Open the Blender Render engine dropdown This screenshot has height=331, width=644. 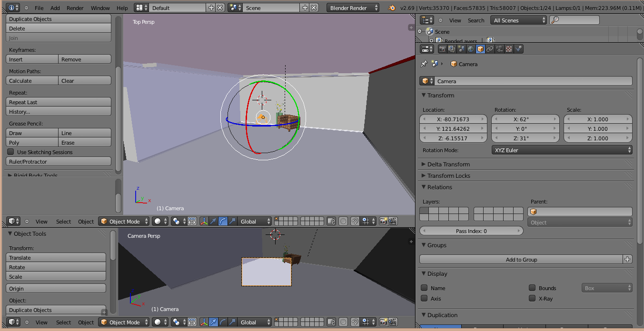pyautogui.click(x=353, y=8)
